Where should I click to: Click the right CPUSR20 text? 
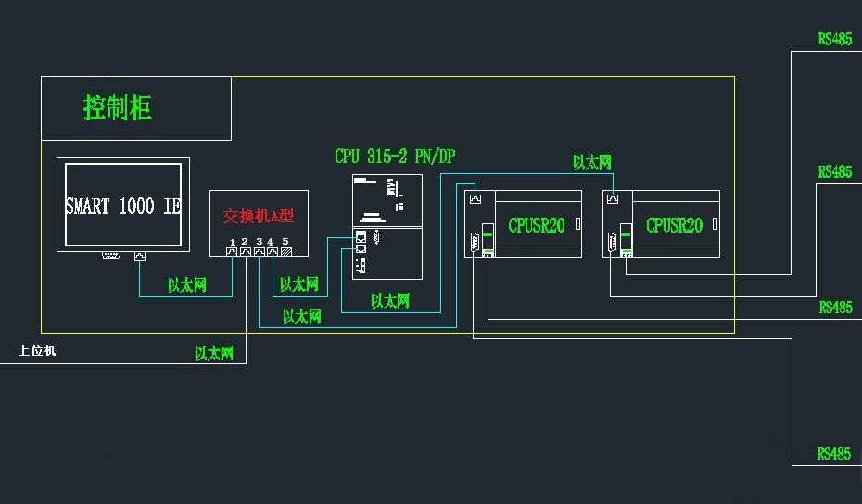[x=674, y=225]
